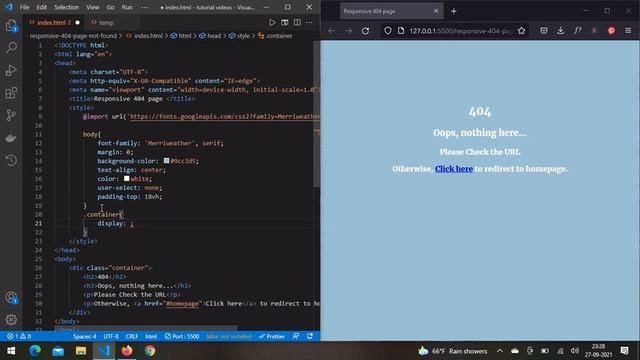The height and width of the screenshot is (360, 640).
Task: Expand the overflow menu ellipsis in menu bar
Action: pyautogui.click(x=144, y=7)
